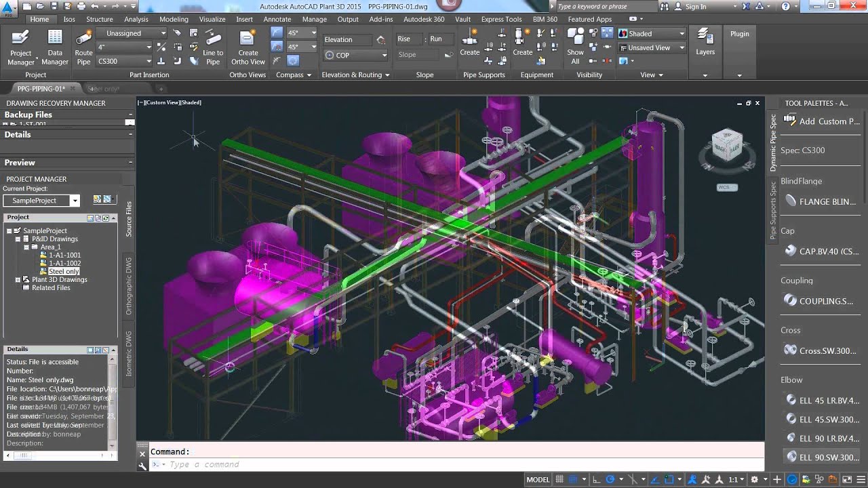
Task: Open the Layers panel button
Action: click(x=705, y=42)
